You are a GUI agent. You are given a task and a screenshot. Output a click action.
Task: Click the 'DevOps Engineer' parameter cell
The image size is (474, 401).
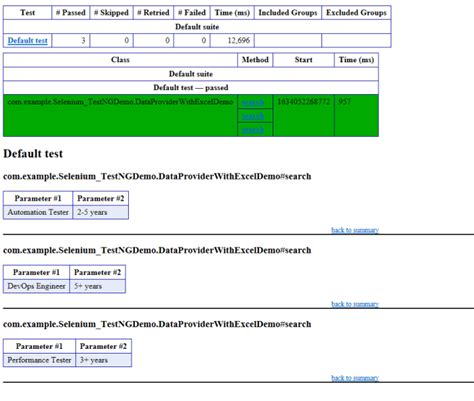pos(36,286)
